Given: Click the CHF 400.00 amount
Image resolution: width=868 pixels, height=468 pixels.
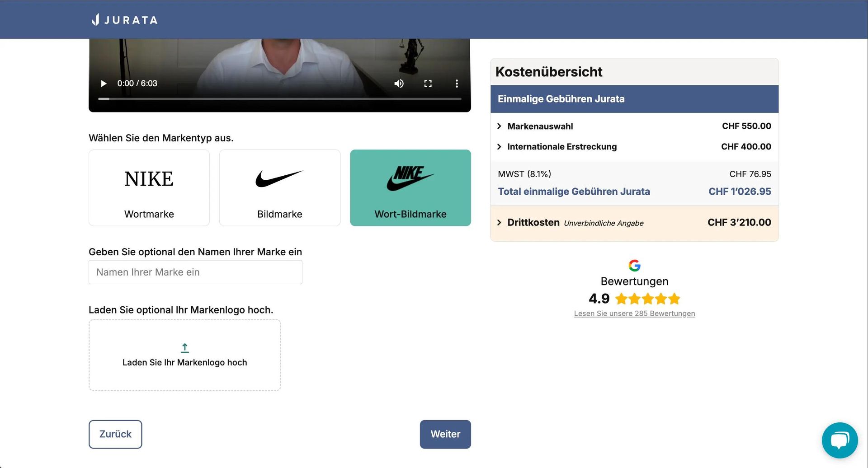Looking at the screenshot, I should coord(746,146).
